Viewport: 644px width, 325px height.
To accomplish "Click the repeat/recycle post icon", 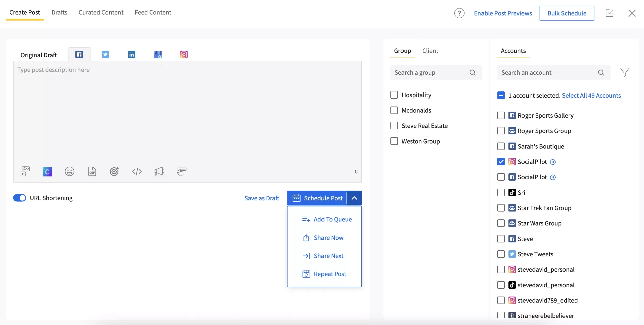I will [x=306, y=273].
